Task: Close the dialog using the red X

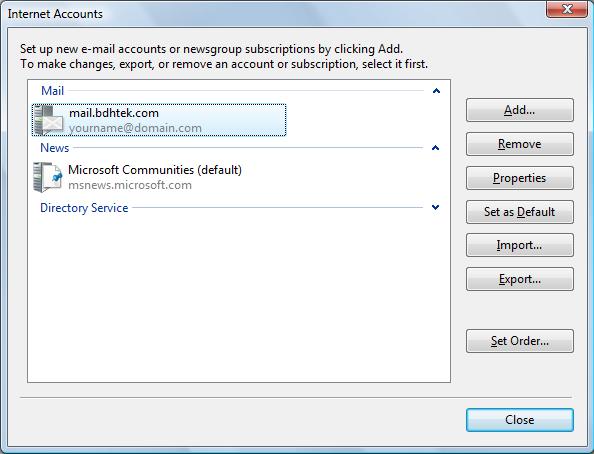Action: (567, 9)
